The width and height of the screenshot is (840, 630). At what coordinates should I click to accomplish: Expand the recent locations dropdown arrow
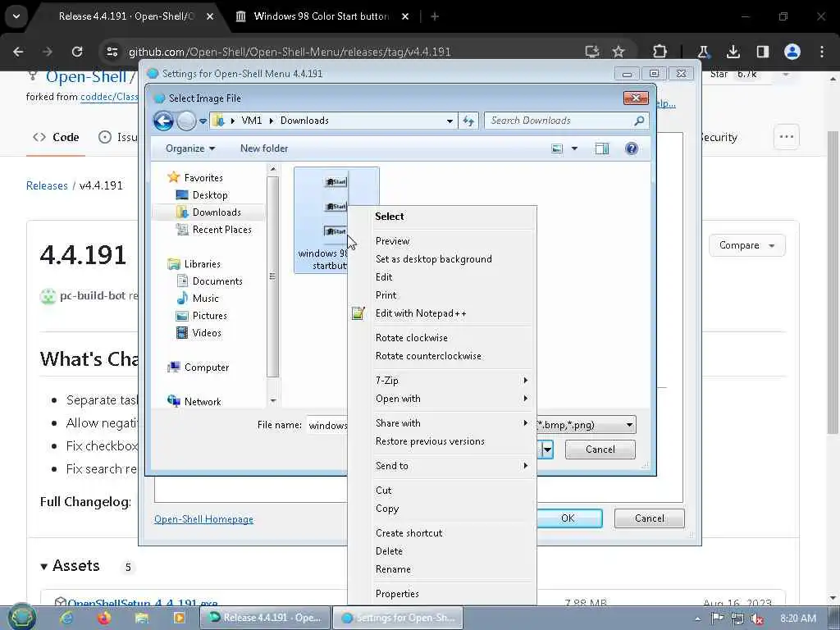coord(203,121)
